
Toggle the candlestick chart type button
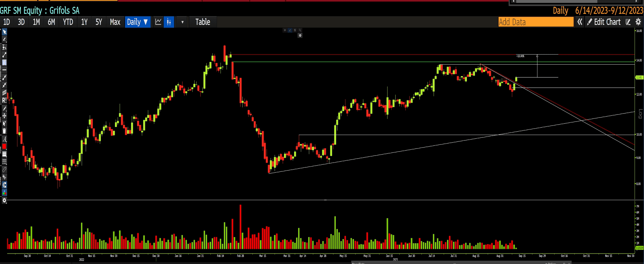[x=169, y=22]
